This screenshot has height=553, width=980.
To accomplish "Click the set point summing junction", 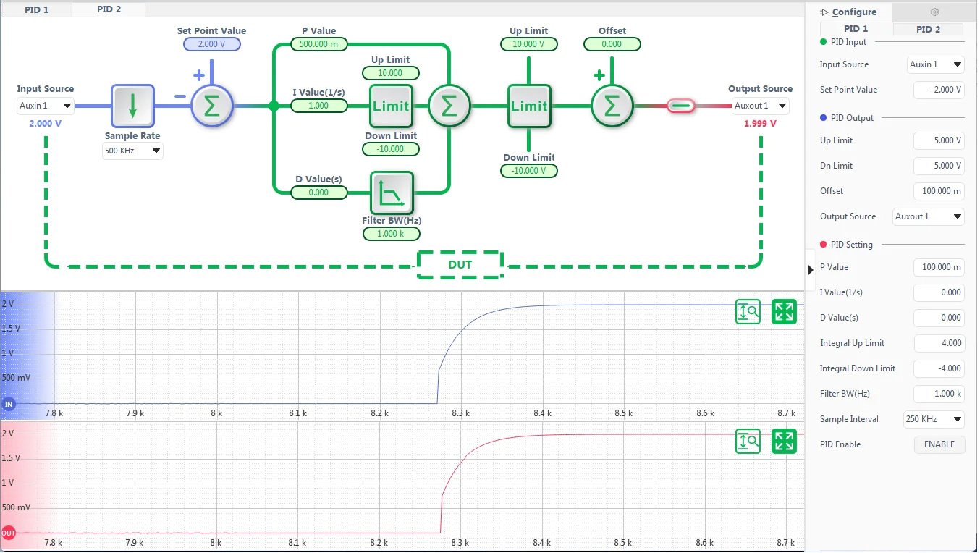I will [x=211, y=106].
